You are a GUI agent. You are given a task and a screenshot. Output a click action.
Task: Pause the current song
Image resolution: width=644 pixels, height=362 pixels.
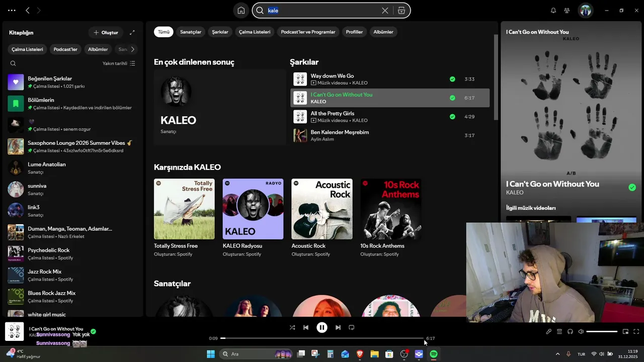coord(322,327)
